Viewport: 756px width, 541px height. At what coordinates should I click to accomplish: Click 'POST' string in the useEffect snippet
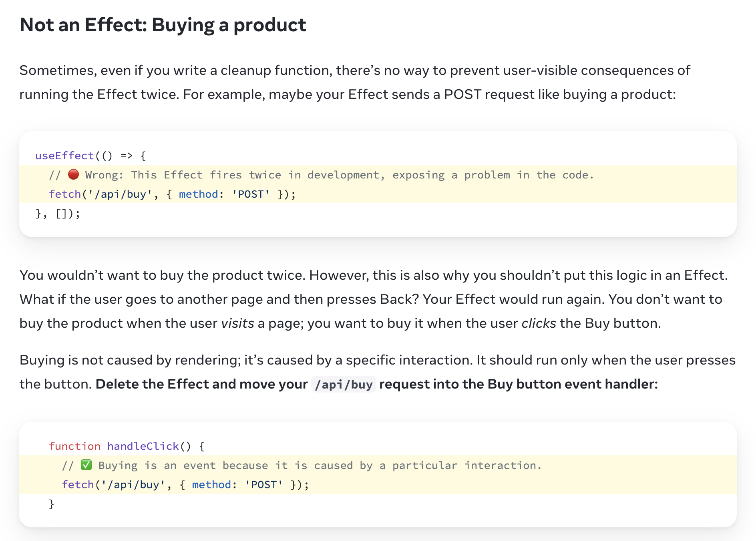click(x=251, y=194)
